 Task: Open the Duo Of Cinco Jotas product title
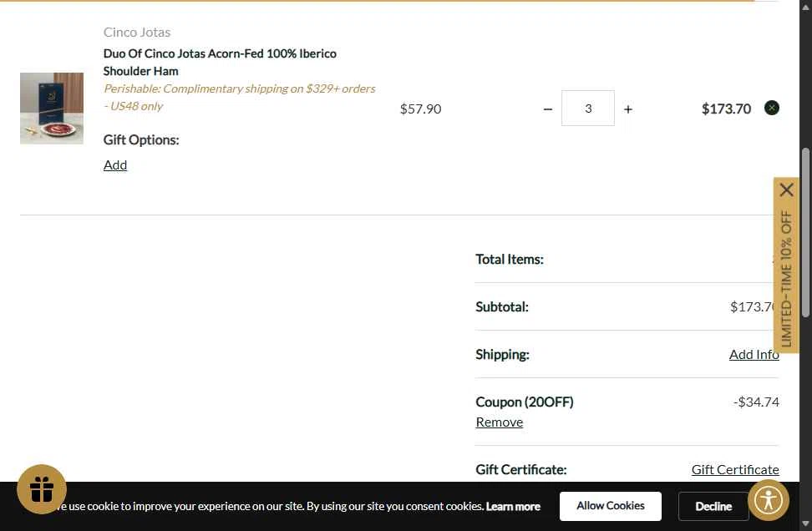tap(220, 62)
